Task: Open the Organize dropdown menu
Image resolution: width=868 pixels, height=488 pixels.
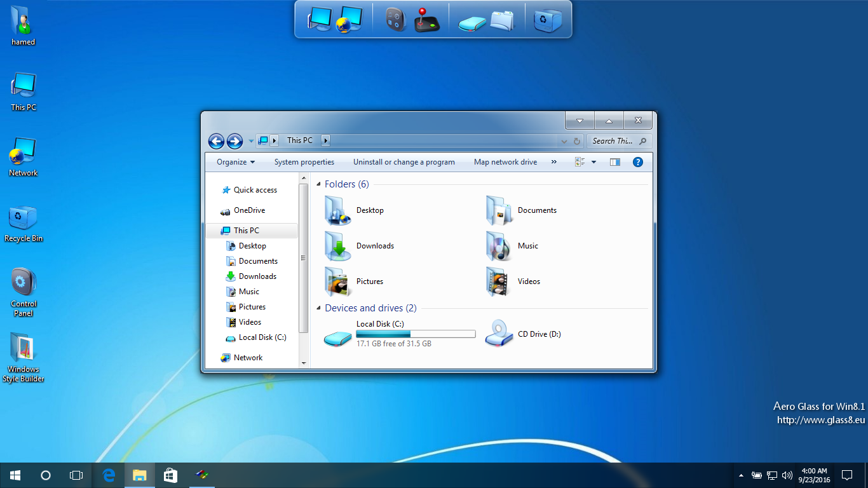Action: [x=235, y=162]
